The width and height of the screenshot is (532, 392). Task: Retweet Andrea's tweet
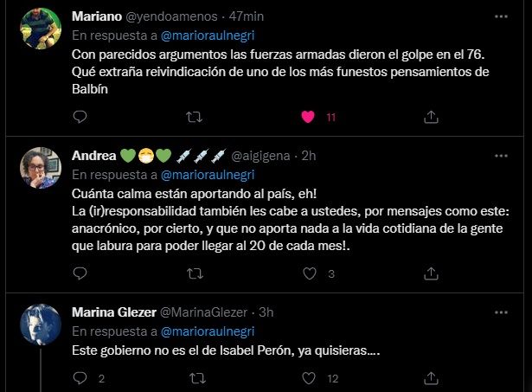pos(195,273)
